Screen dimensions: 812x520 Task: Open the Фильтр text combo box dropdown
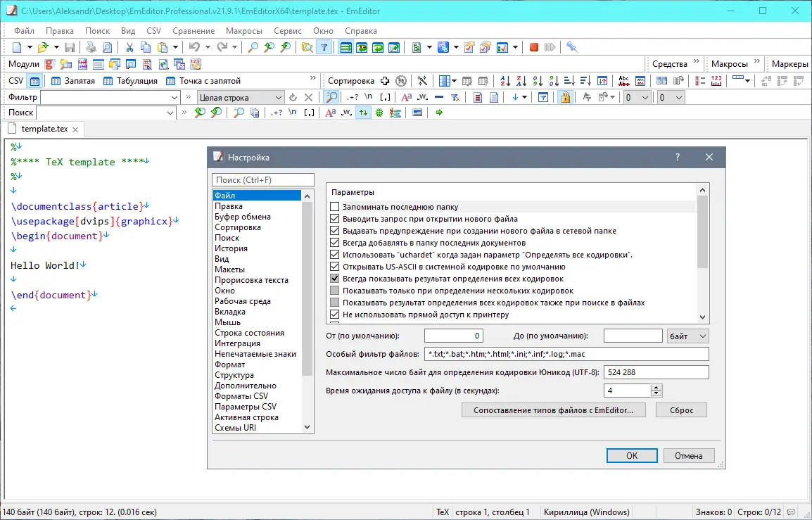(x=175, y=97)
